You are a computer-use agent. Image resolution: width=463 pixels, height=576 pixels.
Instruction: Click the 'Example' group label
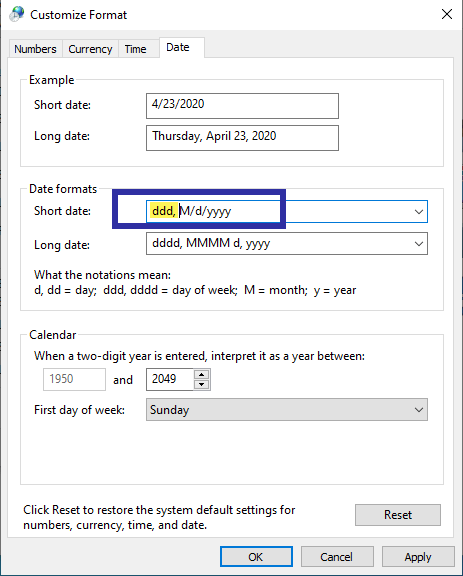51,80
